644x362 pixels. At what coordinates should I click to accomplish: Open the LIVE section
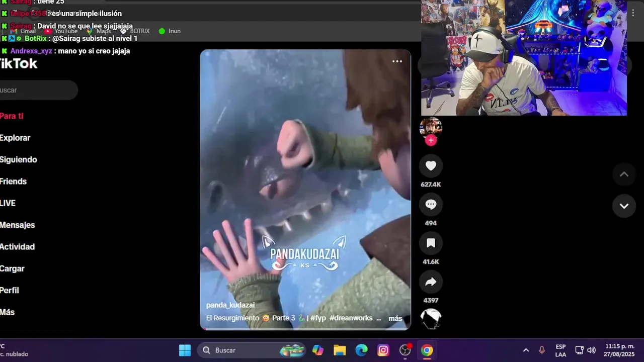pyautogui.click(x=8, y=203)
